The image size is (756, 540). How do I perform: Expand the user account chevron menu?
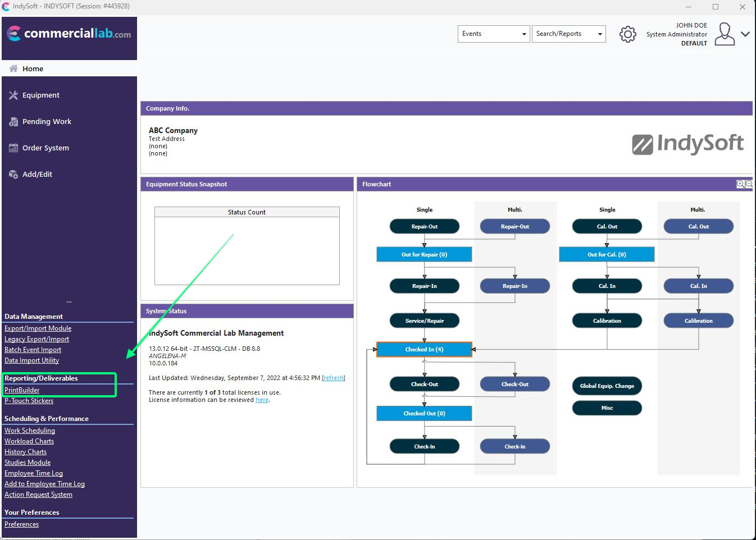tap(745, 34)
